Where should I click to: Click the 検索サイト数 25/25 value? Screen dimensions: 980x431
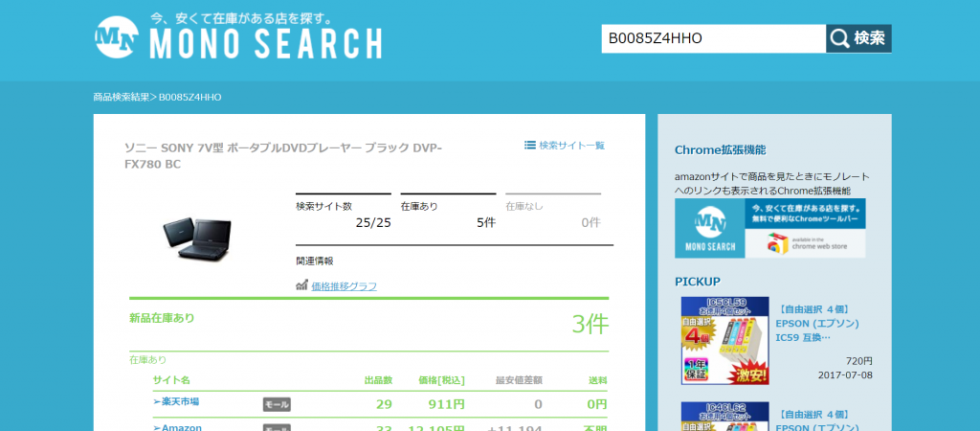coord(373,222)
